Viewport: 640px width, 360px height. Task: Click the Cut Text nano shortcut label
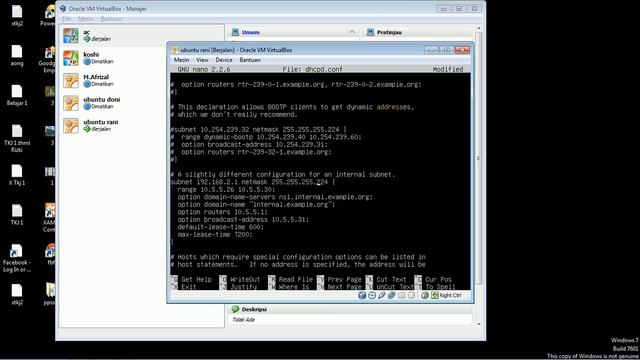[391, 280]
